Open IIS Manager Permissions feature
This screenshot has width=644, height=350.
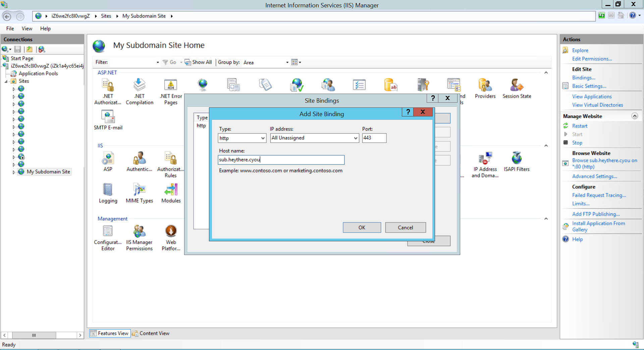coord(140,238)
